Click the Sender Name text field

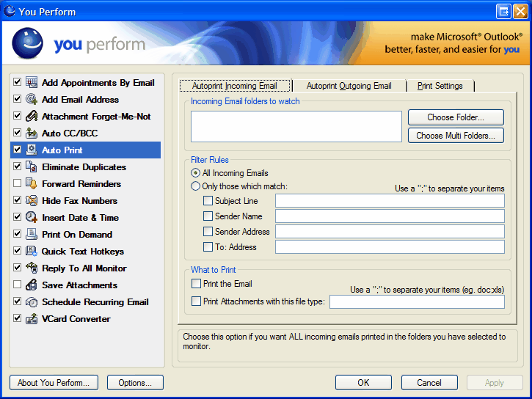[390, 216]
